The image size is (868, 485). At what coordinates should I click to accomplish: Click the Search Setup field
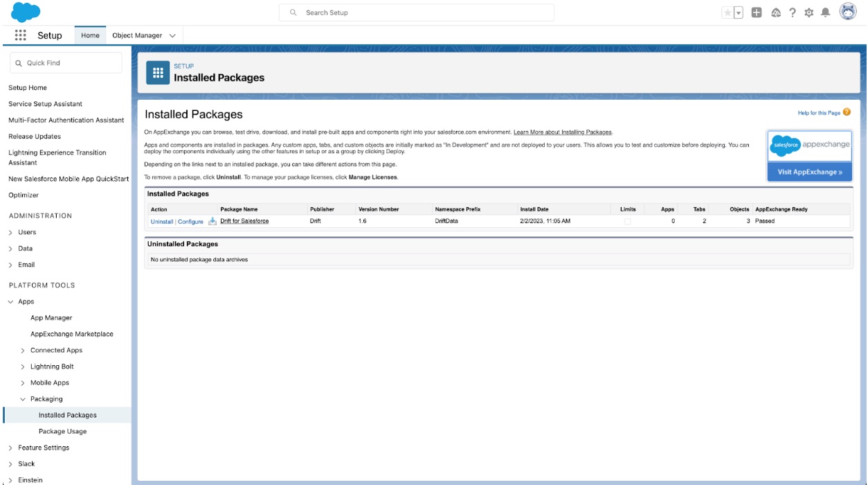click(x=417, y=12)
